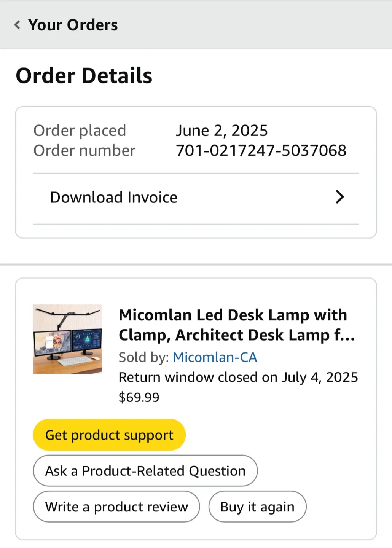Click Write a product review
Viewport: 392px width, 548px height.
pyautogui.click(x=116, y=507)
